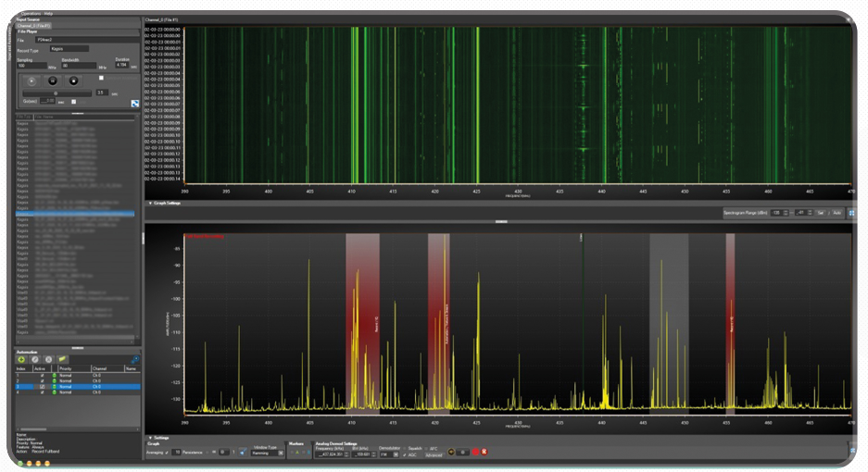Open automation folder icon
The height and width of the screenshot is (472, 868).
(62, 358)
